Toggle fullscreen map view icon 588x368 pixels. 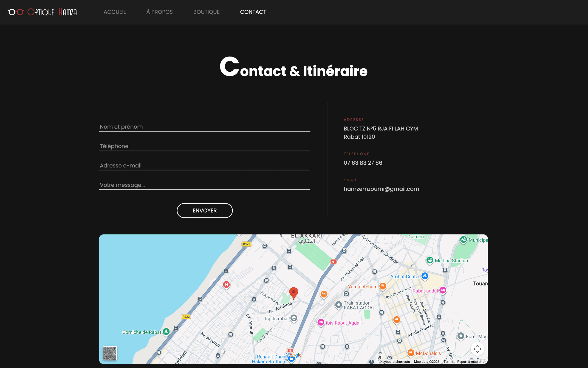point(477,349)
